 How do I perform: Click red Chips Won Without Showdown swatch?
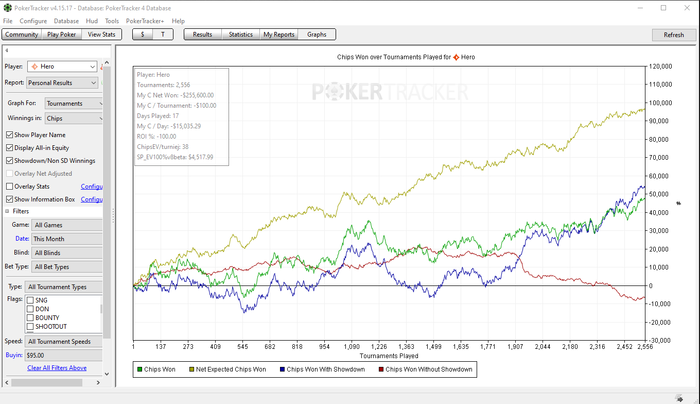(381, 370)
